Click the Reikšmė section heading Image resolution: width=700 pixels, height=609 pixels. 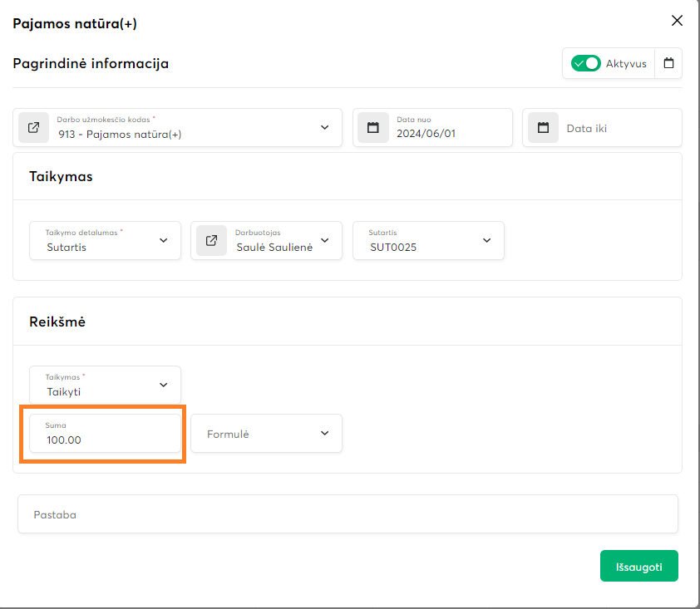(57, 322)
